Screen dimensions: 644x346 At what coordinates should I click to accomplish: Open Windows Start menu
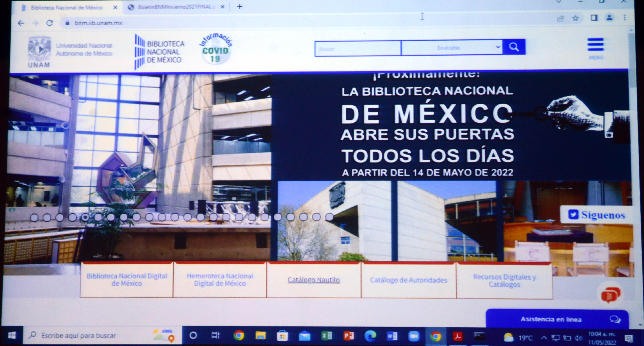point(11,335)
